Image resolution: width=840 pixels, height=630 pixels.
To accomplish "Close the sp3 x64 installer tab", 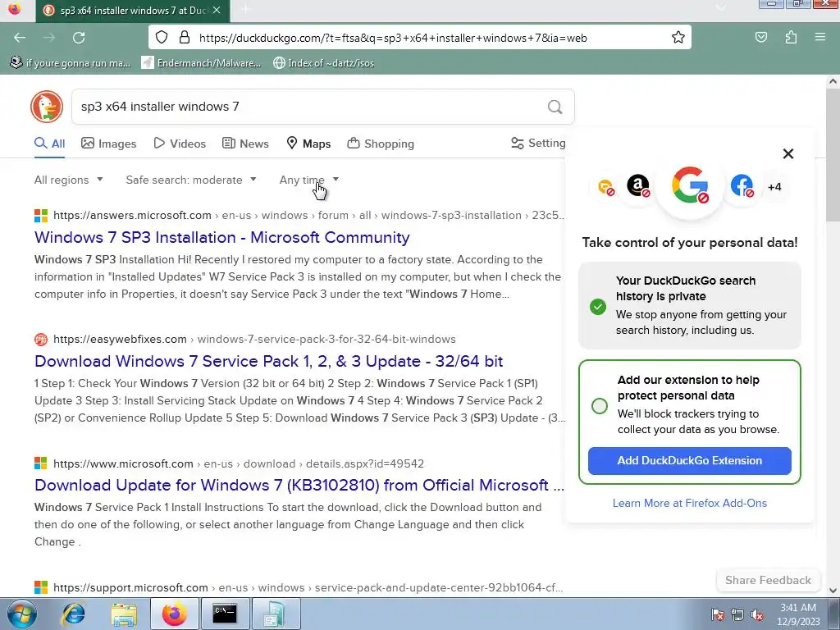I will [x=217, y=10].
